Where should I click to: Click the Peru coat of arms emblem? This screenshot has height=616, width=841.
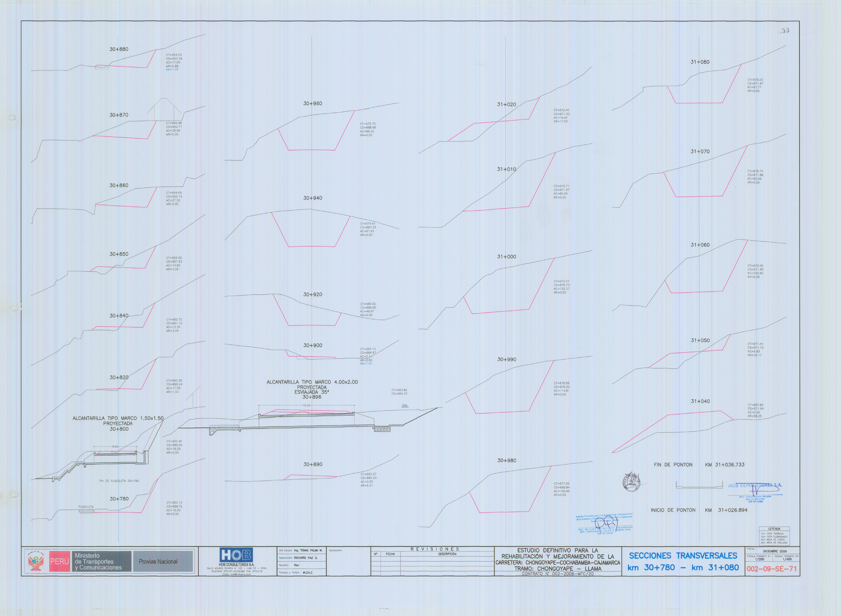pos(36,561)
